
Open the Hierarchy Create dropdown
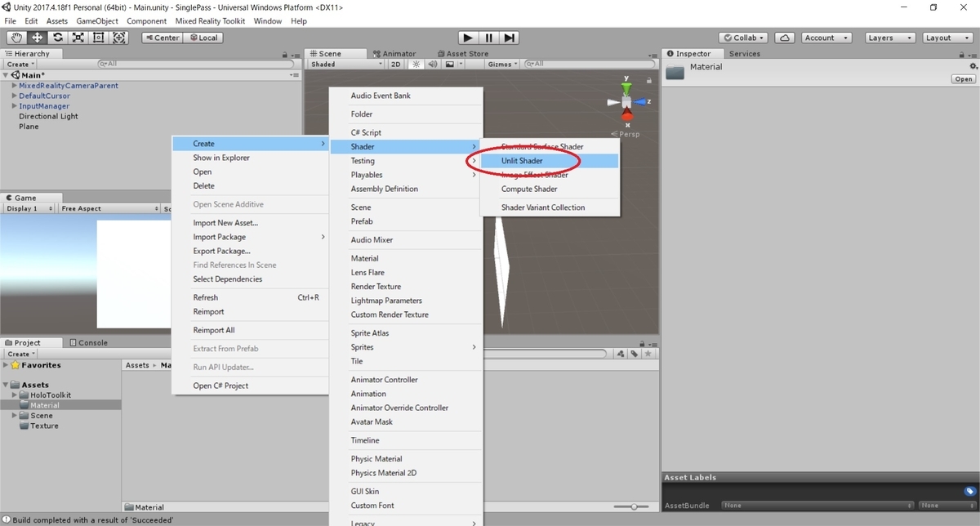pyautogui.click(x=20, y=64)
